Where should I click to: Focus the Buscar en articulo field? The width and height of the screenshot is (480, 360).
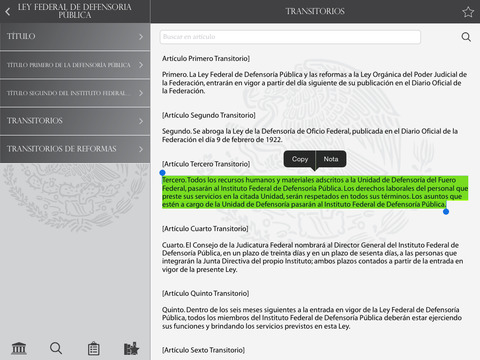(290, 37)
